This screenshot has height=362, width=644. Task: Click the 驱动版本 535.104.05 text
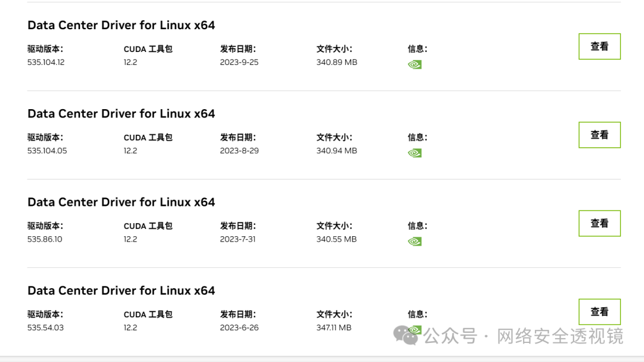[x=46, y=150]
